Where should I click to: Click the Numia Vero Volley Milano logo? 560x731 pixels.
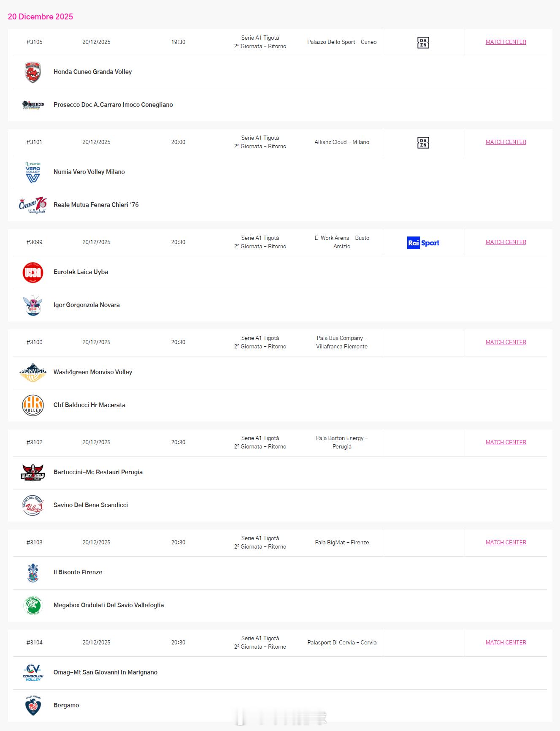[x=33, y=172]
